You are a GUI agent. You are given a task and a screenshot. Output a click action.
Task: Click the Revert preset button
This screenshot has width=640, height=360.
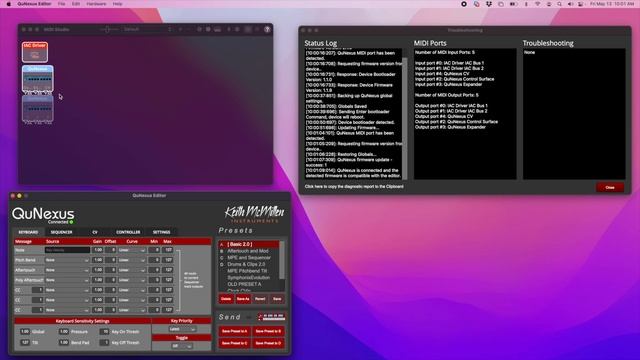(x=260, y=299)
